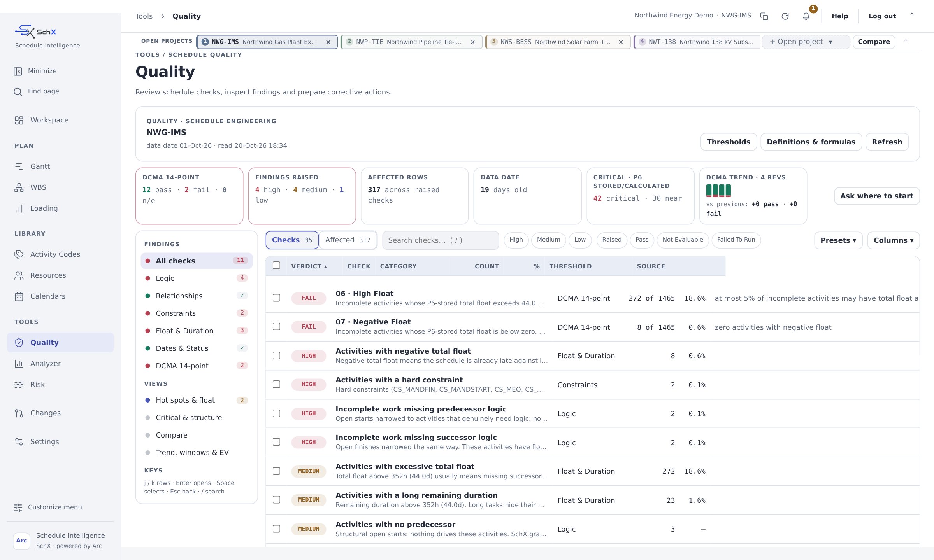Select the NWT-138 project tab
The image size is (934, 560).
coord(697,42)
